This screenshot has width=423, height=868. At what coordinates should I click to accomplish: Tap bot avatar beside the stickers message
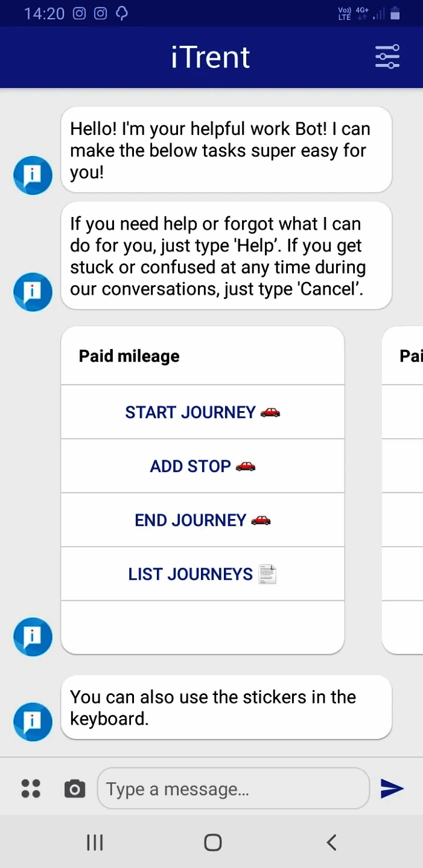(33, 722)
